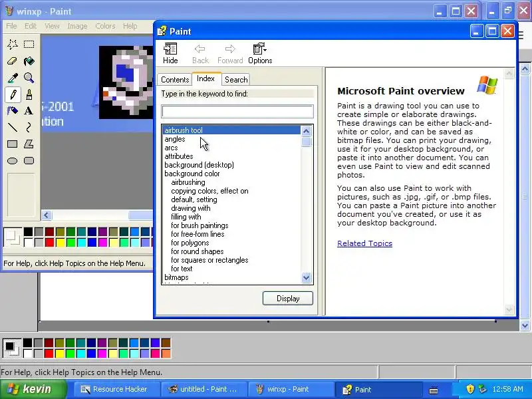Open the Options menu in help toolbar

(x=260, y=53)
